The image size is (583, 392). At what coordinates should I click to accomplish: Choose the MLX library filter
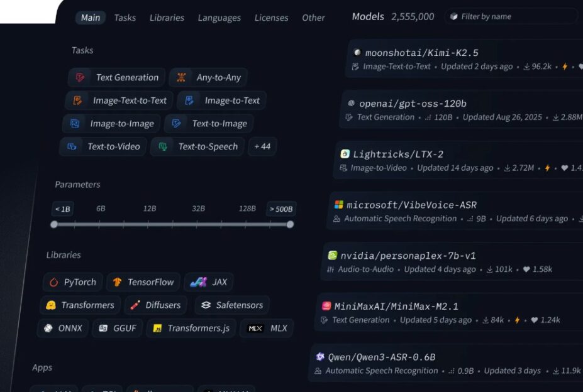[267, 328]
